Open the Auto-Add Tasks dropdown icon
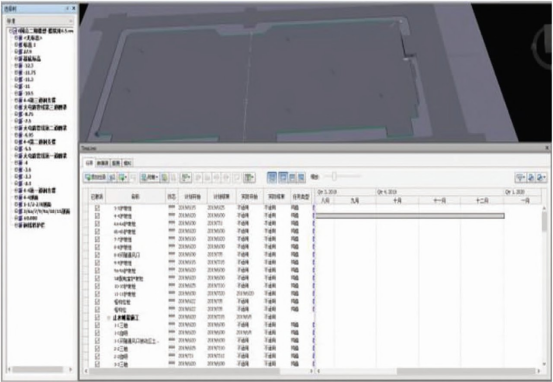Viewport: 553px width, 382px height. point(123,177)
